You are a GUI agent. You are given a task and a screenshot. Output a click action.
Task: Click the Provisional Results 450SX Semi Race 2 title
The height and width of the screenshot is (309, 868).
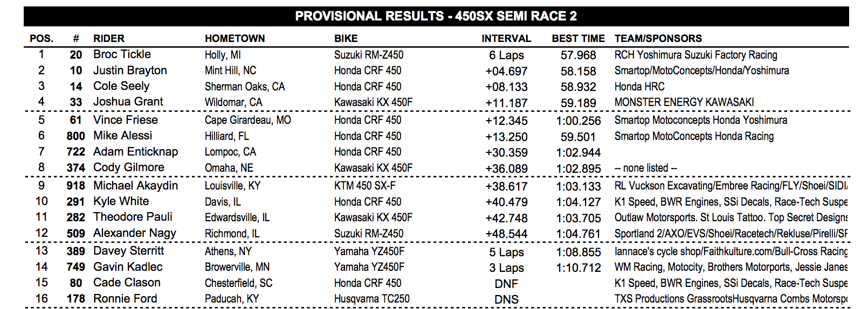point(436,16)
